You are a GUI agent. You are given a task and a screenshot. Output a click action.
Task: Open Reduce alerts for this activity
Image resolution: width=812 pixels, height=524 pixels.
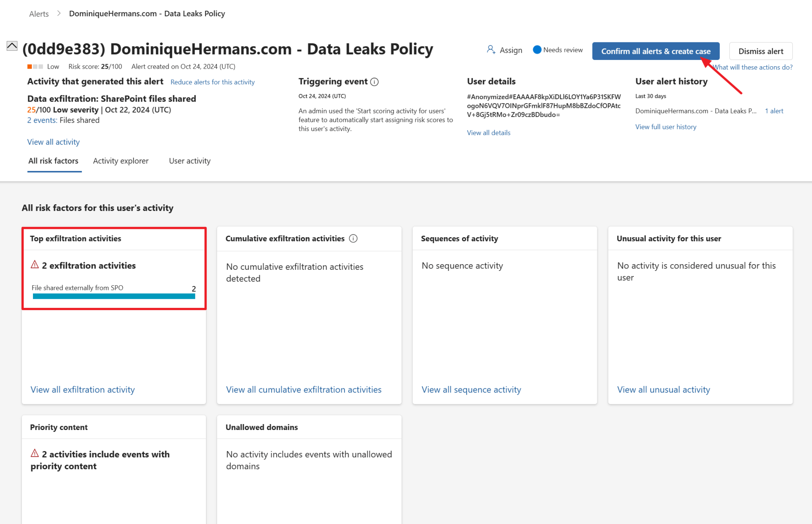pos(212,82)
